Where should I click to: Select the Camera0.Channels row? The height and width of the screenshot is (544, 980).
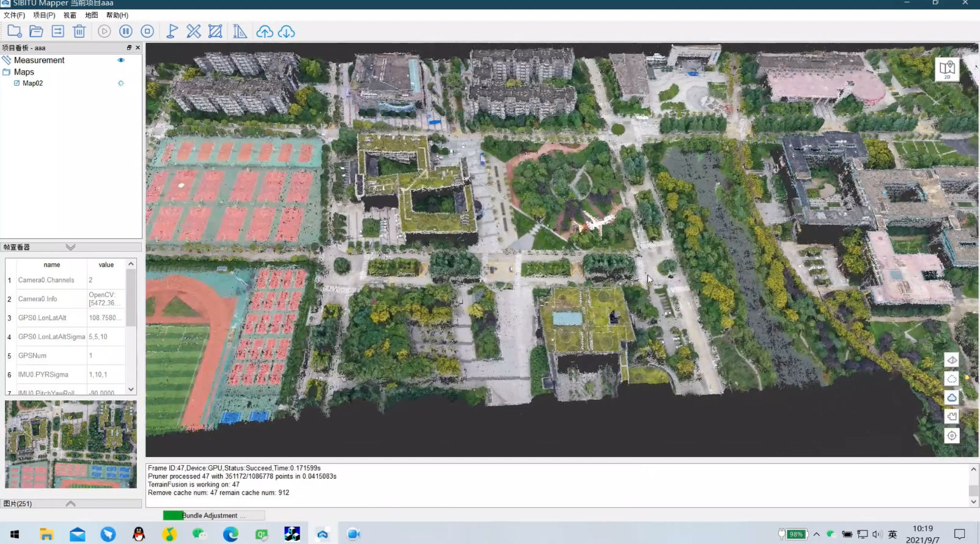pyautogui.click(x=65, y=280)
